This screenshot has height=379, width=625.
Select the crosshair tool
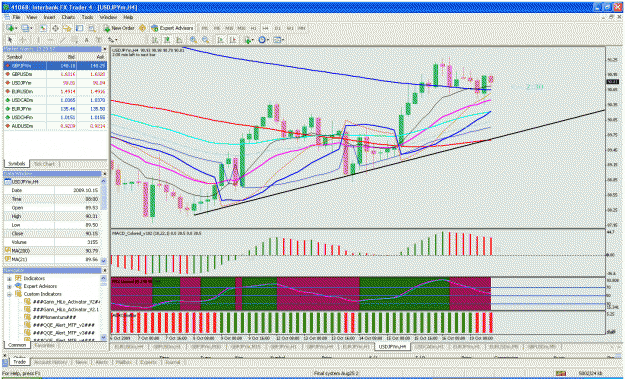pyautogui.click(x=23, y=40)
